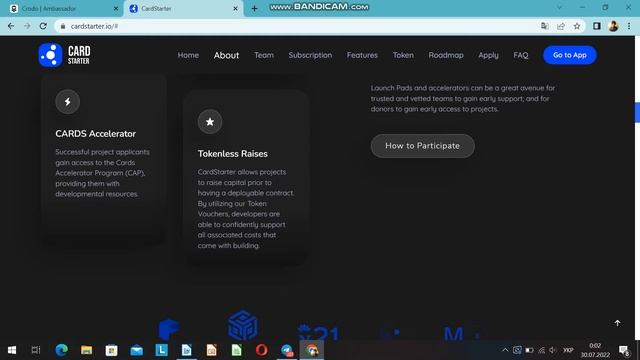Open the Token nav link
Viewport: 640px width, 360px height.
point(403,55)
